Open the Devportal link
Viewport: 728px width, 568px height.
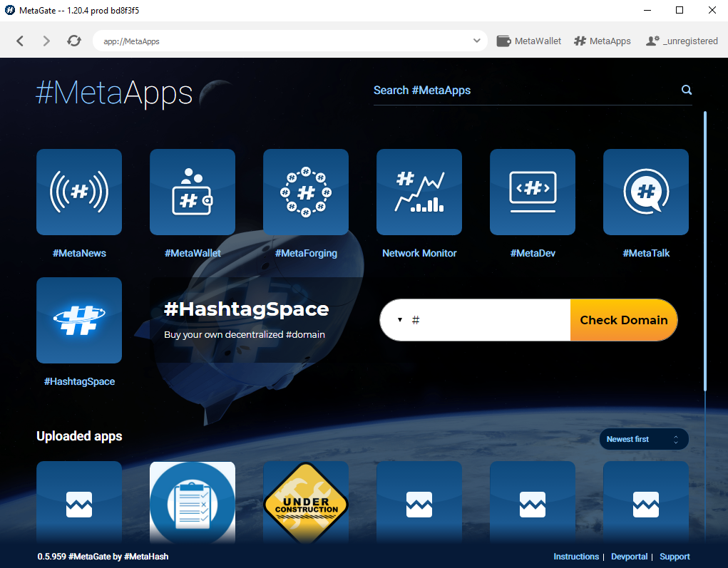tap(629, 557)
